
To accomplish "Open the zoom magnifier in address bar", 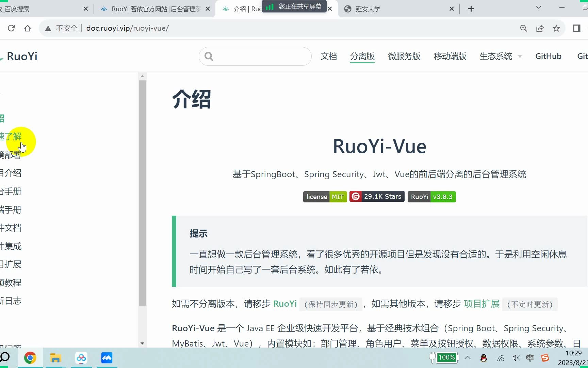I will click(x=524, y=28).
